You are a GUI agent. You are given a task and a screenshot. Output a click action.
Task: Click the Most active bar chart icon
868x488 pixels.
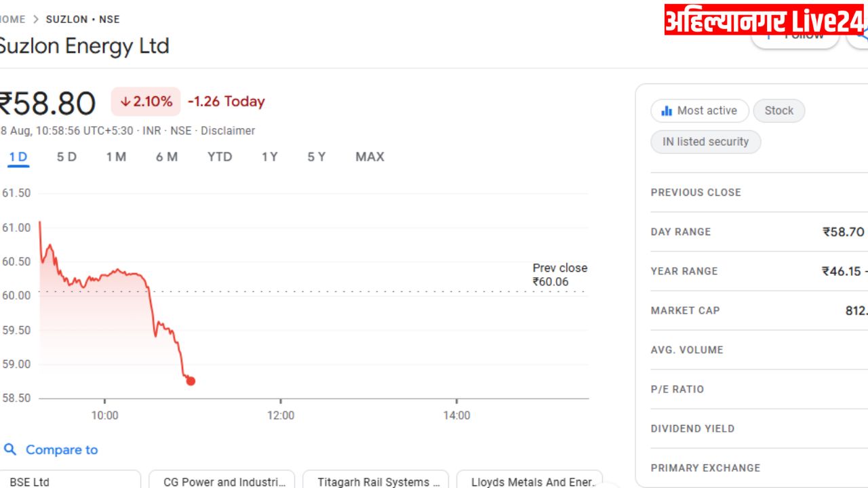(x=667, y=110)
